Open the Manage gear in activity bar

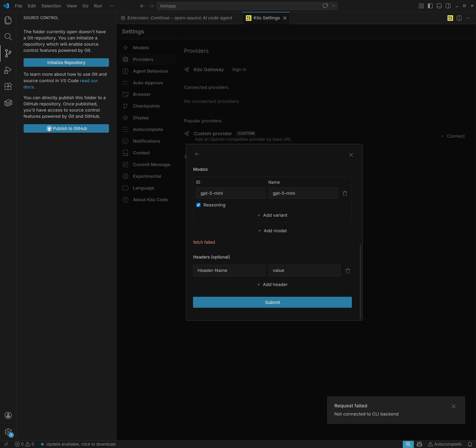click(8, 432)
